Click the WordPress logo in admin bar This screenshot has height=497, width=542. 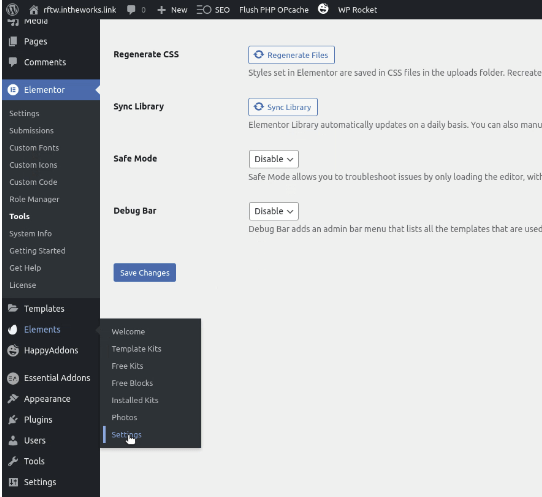pos(12,9)
